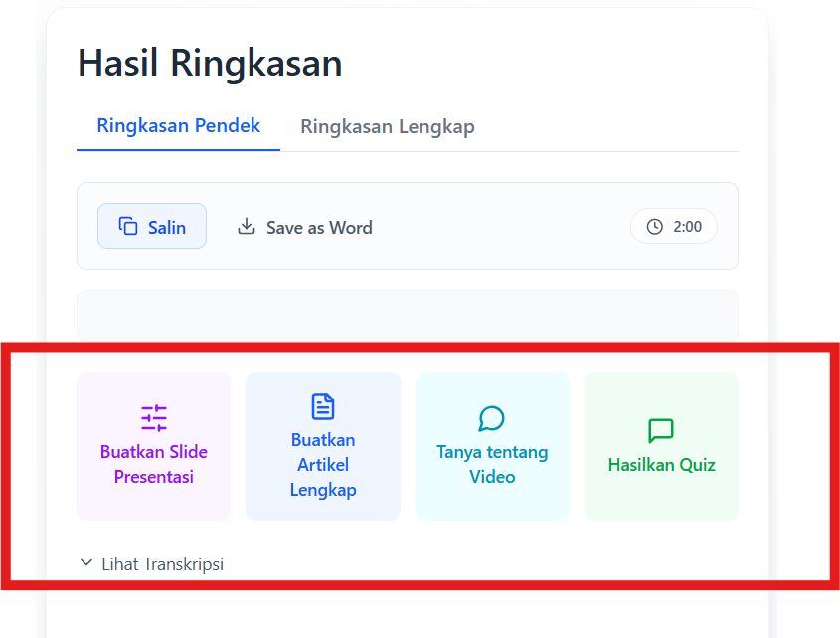Open Tanya tentang Video
The width and height of the screenshot is (840, 638).
[x=491, y=445]
